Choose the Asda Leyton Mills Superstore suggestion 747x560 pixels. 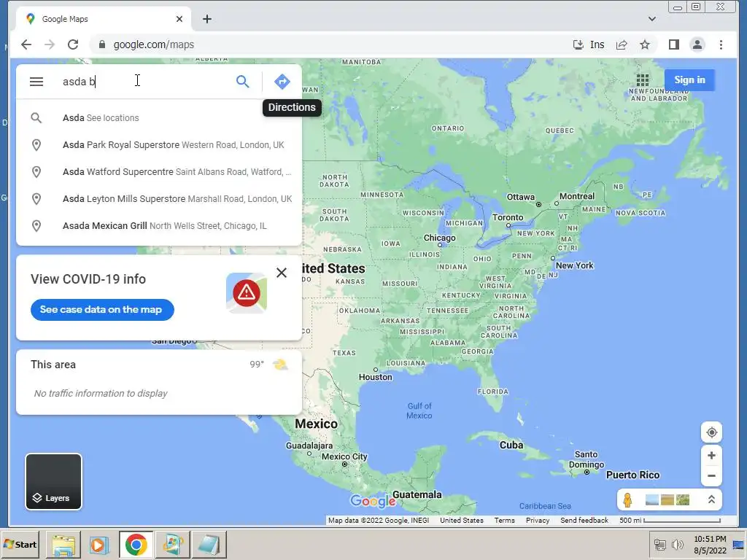tap(159, 199)
